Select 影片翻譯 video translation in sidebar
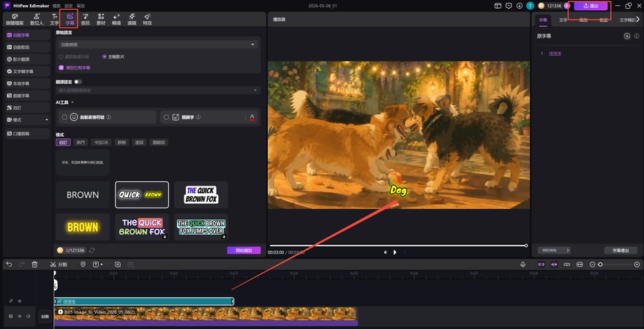The height and width of the screenshot is (329, 644). pyautogui.click(x=28, y=59)
